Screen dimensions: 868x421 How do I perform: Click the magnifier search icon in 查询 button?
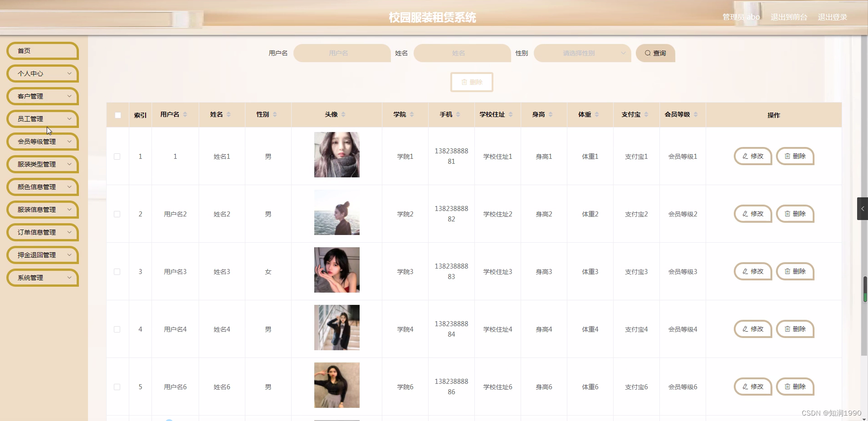[648, 53]
